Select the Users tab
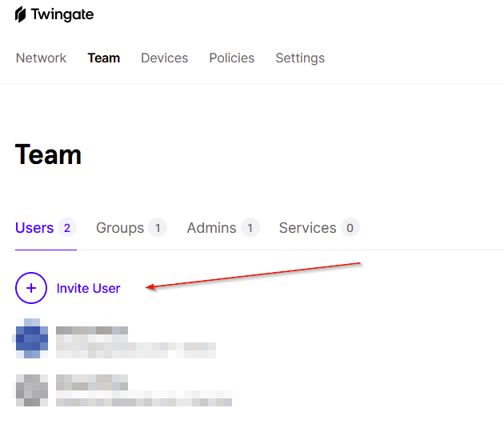504x428 pixels. (46, 228)
